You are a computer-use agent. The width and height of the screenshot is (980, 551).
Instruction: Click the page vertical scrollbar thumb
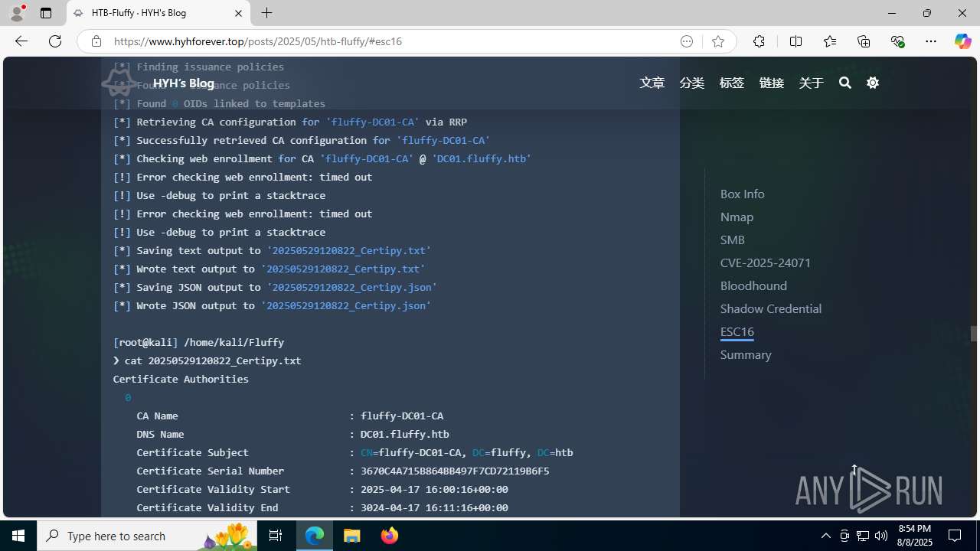pos(974,334)
